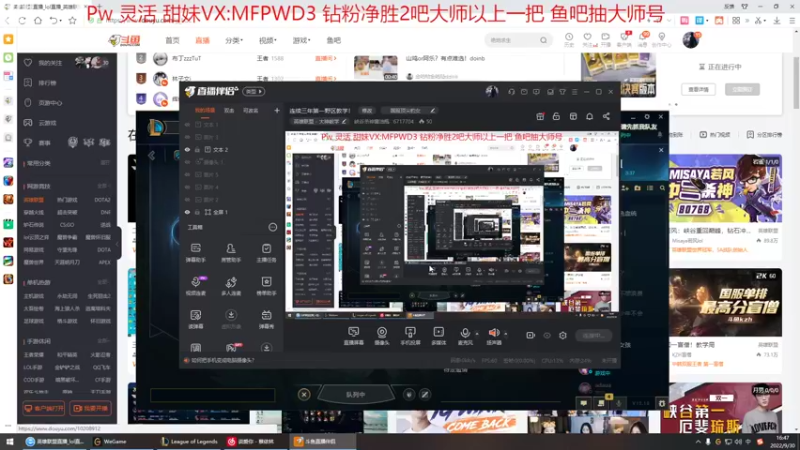Open the 弹幕助手 tool in streaming companion

195,253
